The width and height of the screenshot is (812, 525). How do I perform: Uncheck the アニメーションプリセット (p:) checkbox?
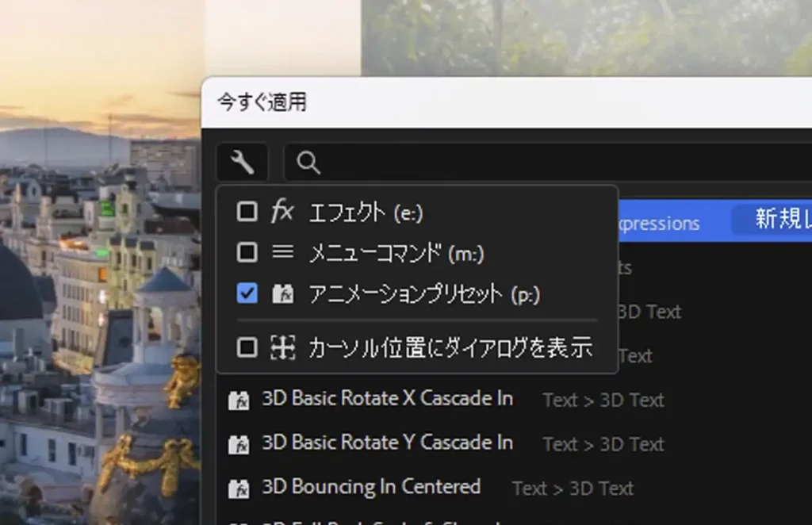click(247, 294)
